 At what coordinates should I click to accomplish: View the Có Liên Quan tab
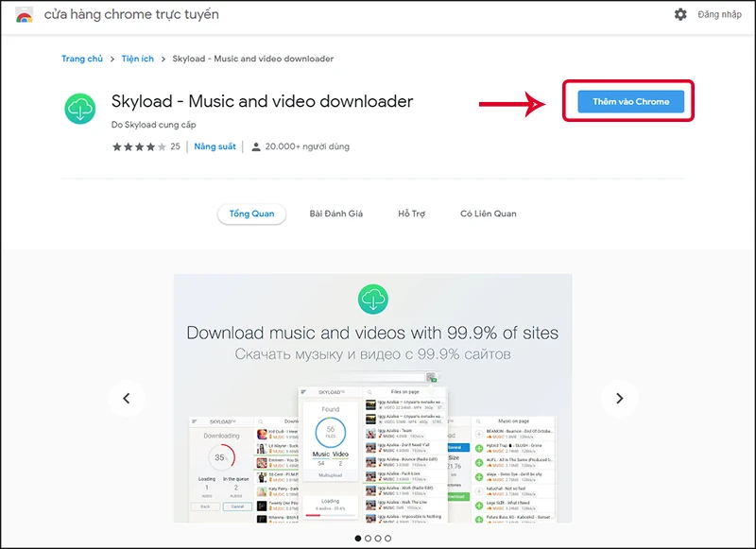[486, 214]
